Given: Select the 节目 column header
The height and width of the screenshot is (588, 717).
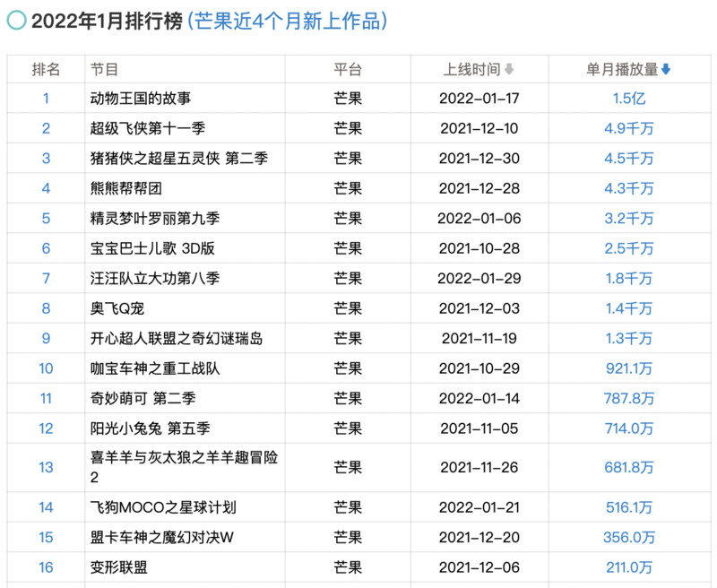Looking at the screenshot, I should pos(104,70).
